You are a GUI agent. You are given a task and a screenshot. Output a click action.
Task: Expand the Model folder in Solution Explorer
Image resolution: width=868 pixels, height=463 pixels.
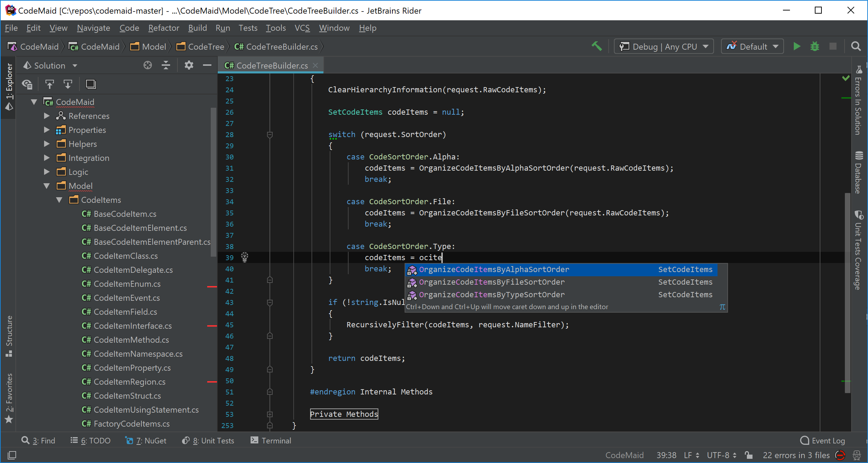pos(49,186)
